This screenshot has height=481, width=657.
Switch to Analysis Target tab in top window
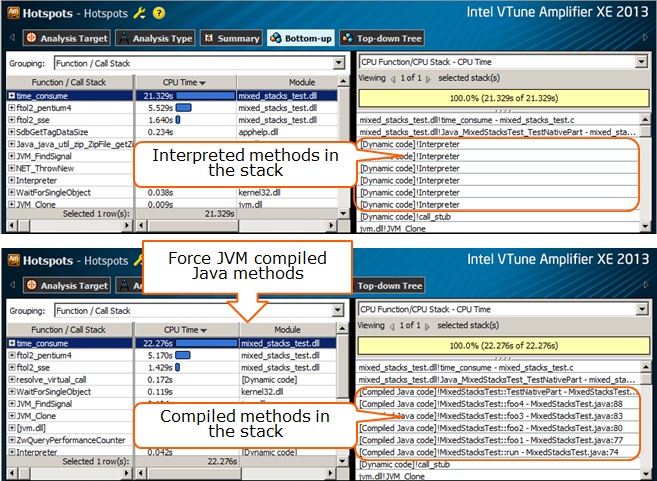tap(67, 38)
